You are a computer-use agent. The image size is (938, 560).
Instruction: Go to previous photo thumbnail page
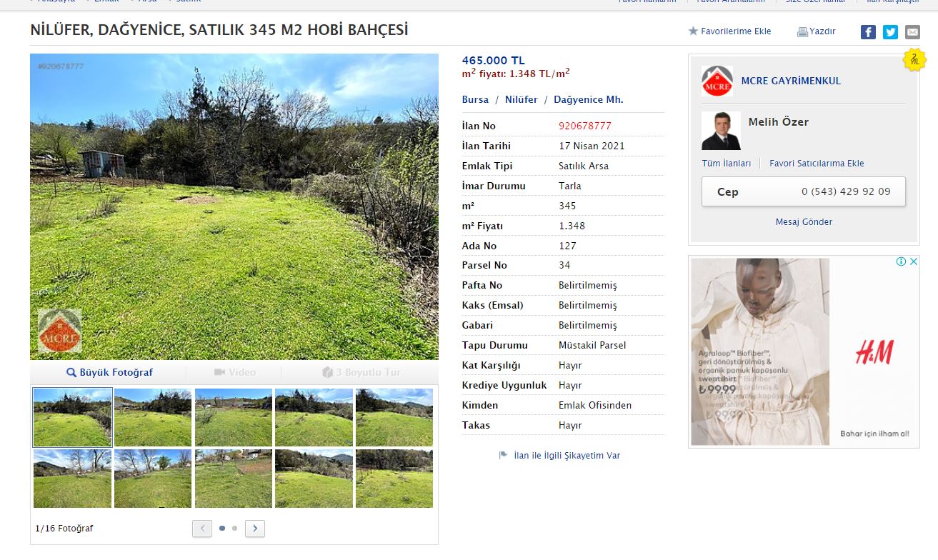(x=202, y=529)
